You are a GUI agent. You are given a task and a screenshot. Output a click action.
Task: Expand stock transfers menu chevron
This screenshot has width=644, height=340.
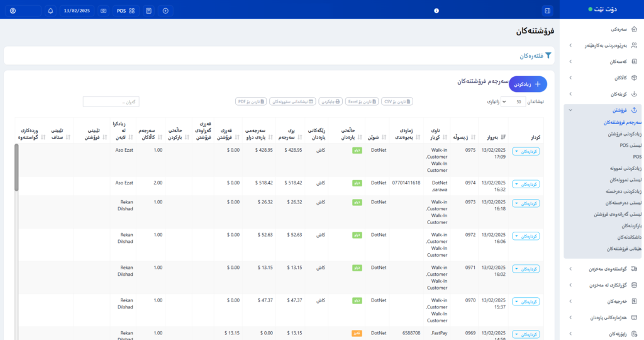pos(570,269)
